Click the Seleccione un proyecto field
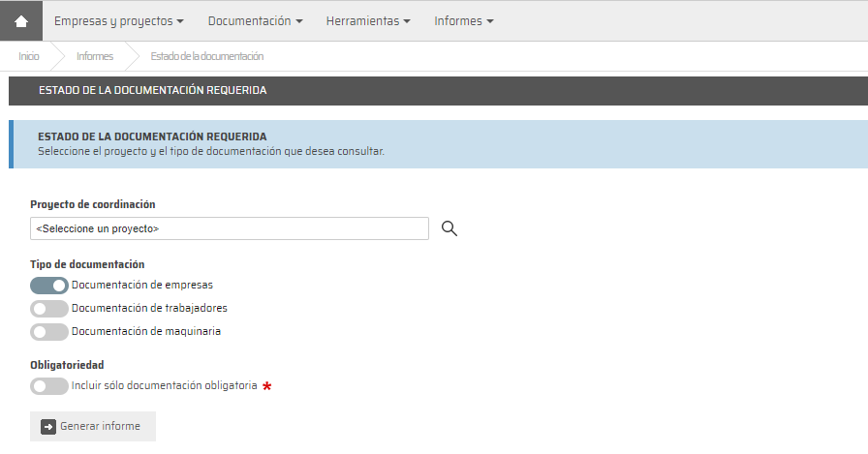868x454 pixels. [229, 228]
